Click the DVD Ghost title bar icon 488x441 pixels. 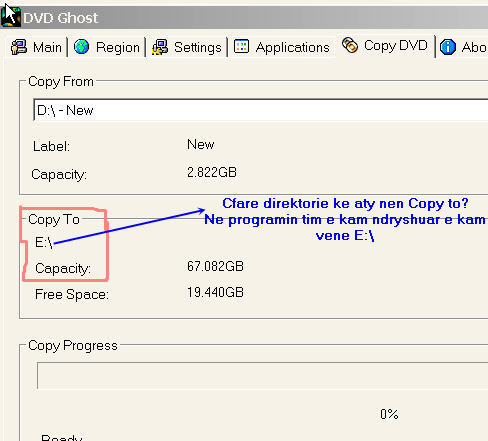11,17
